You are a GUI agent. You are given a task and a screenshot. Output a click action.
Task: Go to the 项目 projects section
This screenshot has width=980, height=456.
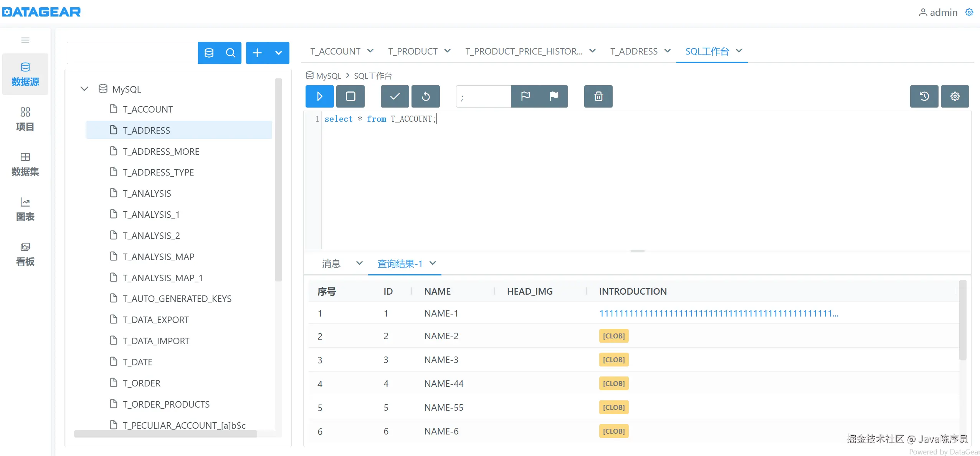[x=25, y=119]
